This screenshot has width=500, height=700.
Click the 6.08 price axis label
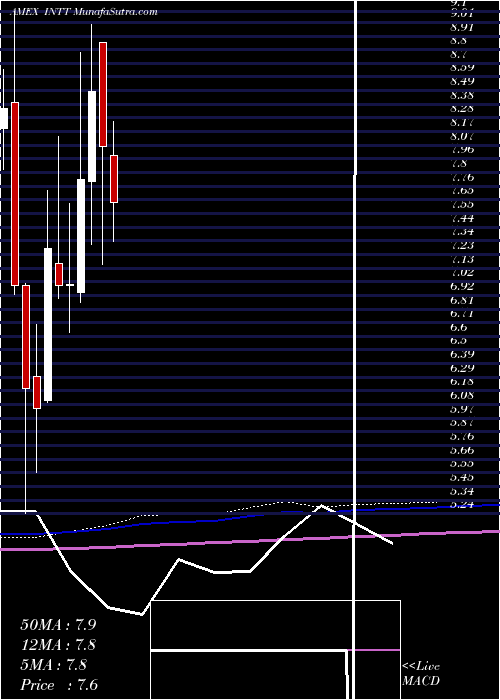pos(462,396)
